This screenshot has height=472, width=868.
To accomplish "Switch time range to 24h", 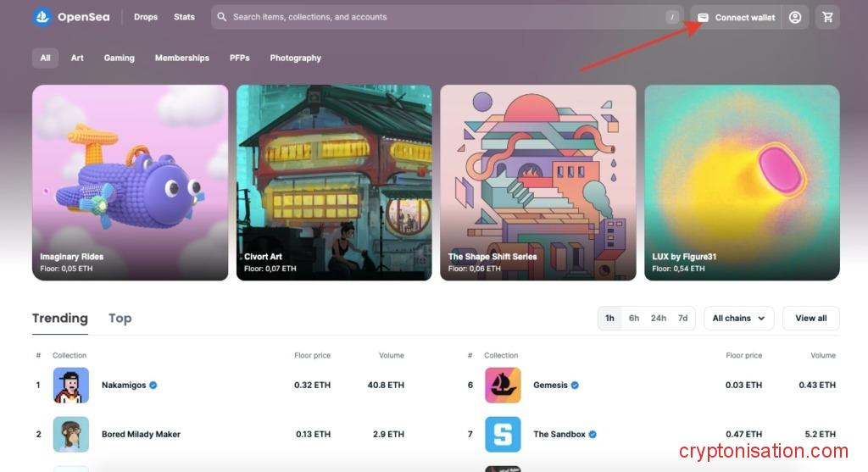I will (x=658, y=318).
